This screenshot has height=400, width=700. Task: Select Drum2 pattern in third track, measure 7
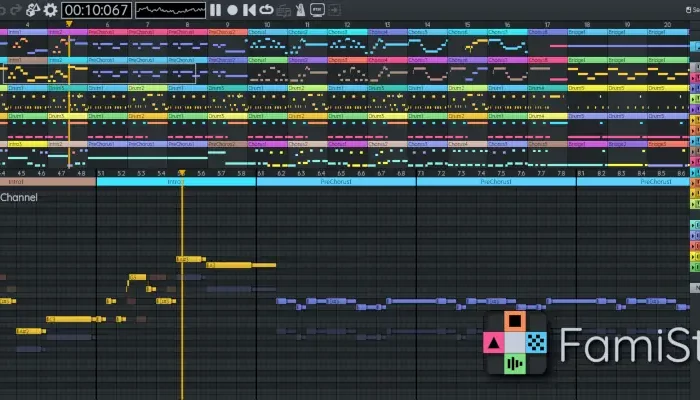pyautogui.click(x=148, y=88)
